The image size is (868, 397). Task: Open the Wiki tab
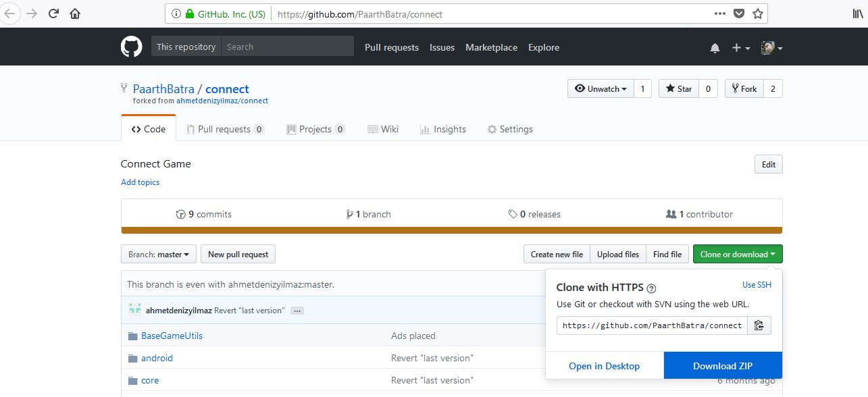pos(383,129)
